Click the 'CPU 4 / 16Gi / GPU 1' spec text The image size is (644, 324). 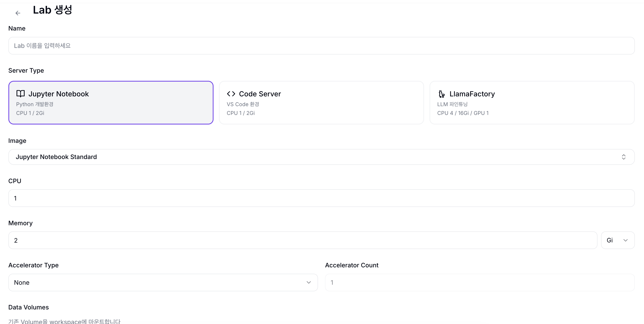pos(463,113)
